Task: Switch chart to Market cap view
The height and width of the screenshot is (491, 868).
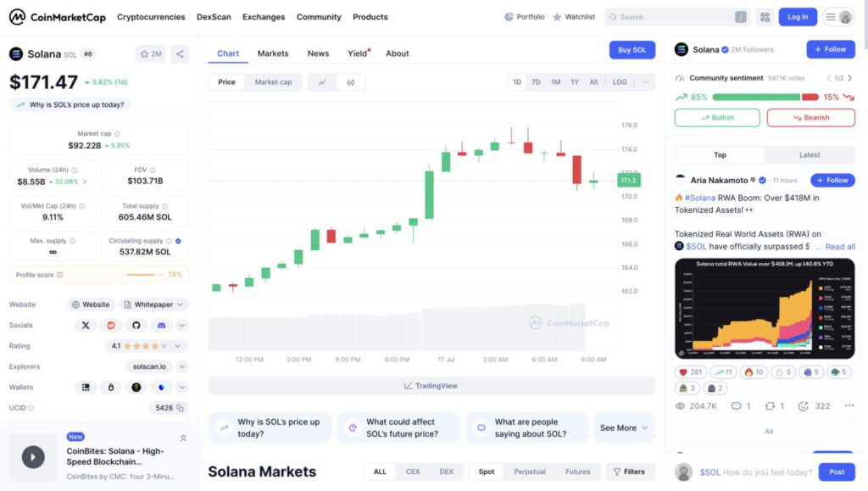Action: tap(273, 82)
